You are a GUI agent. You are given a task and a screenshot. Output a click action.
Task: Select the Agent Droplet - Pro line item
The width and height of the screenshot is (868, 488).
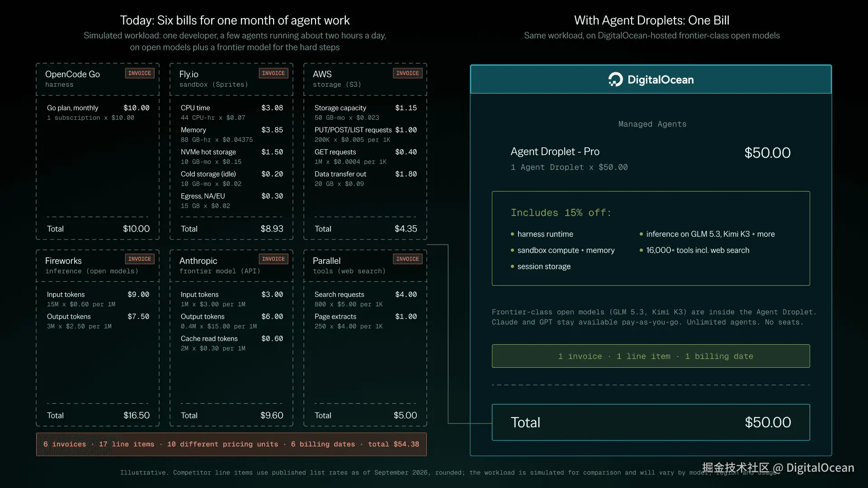click(651, 158)
